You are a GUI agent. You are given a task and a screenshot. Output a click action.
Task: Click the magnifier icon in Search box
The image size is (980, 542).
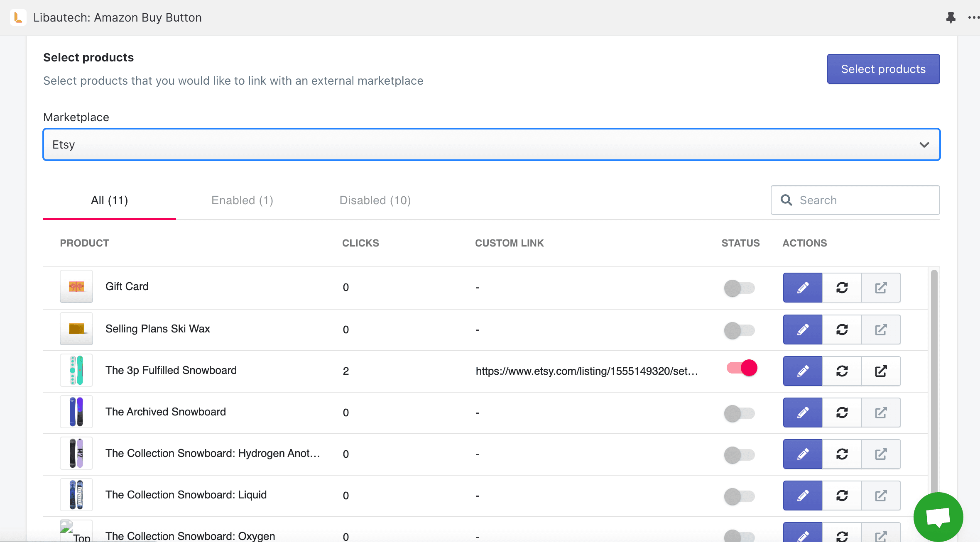click(786, 200)
